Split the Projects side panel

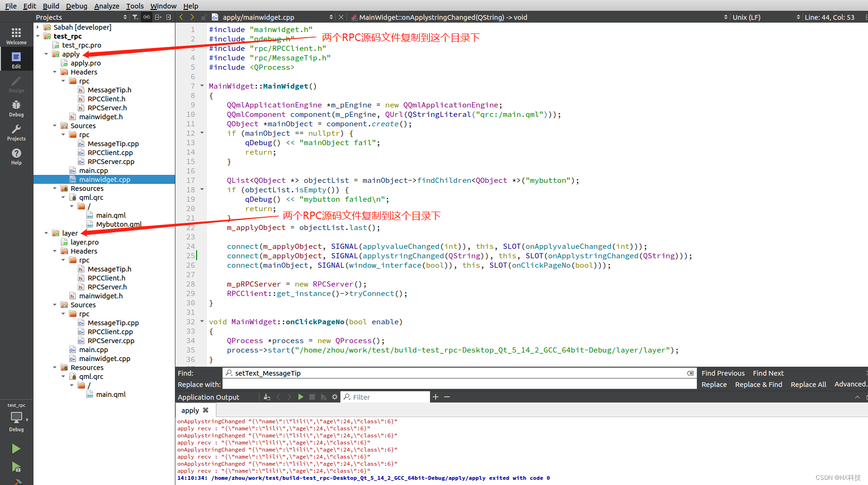158,17
